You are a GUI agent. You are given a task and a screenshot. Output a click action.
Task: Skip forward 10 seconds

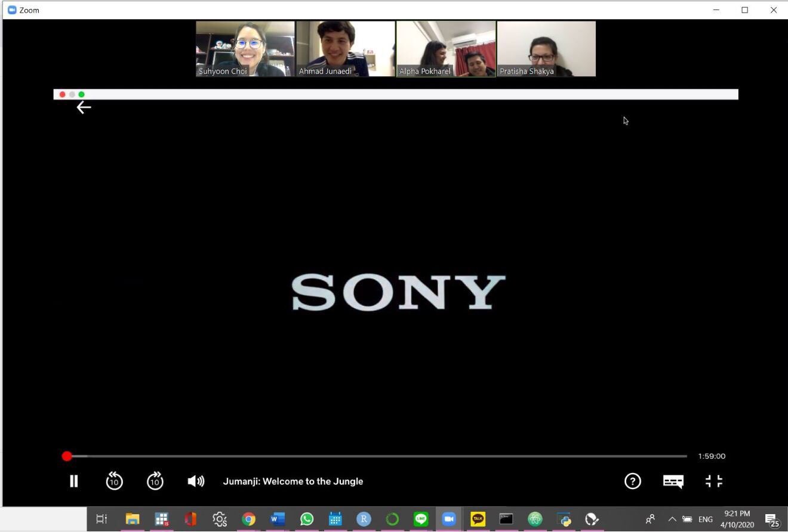155,480
